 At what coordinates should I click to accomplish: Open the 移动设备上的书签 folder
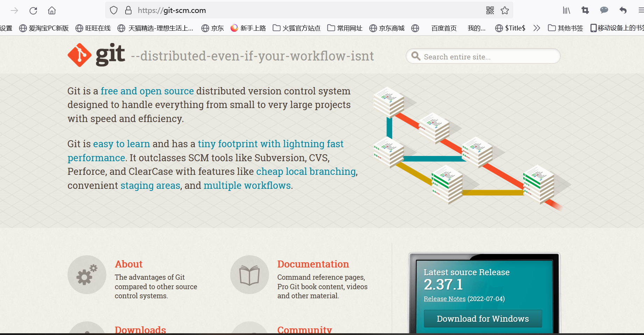(x=617, y=28)
